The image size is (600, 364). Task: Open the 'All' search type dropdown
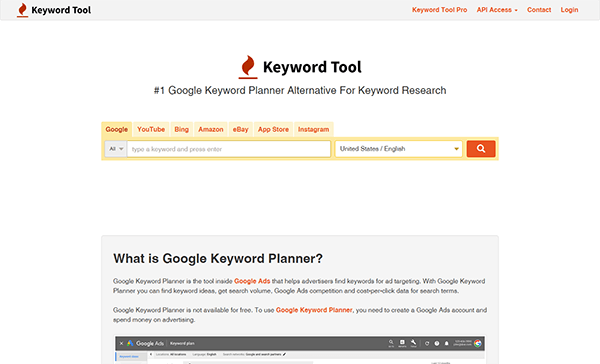click(116, 149)
